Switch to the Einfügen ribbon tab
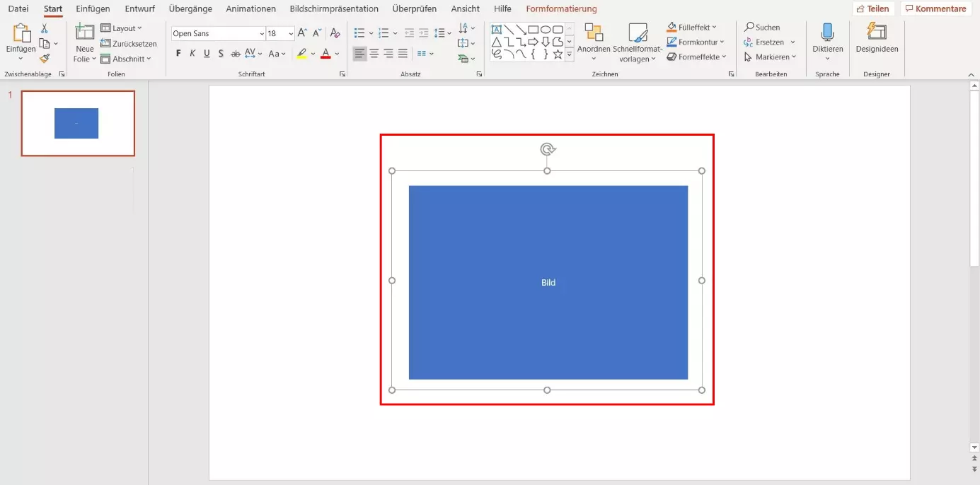The height and width of the screenshot is (485, 980). coord(93,9)
